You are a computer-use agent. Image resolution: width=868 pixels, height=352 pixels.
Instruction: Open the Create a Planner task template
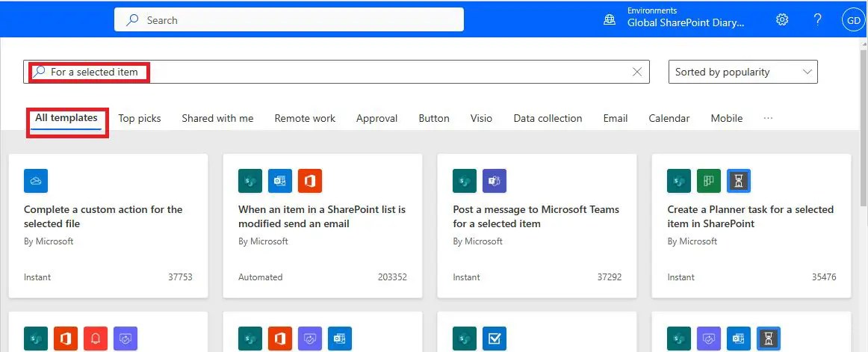point(751,226)
